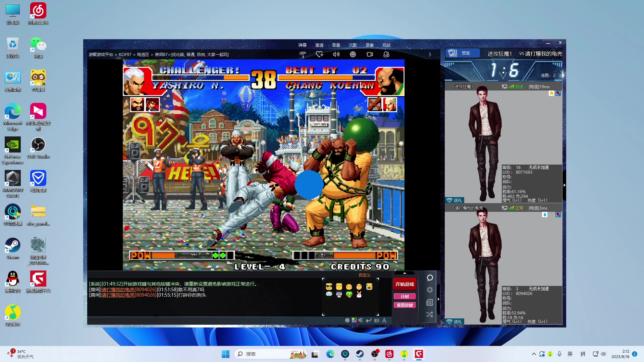This screenshot has width=644, height=362.
Task: Click the heart-plus invite (邀请) icon
Action: tap(319, 54)
